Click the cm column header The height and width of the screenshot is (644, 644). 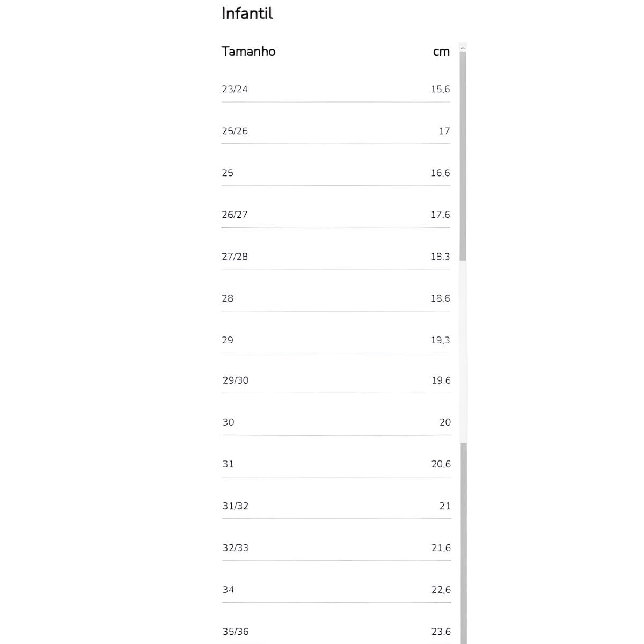(441, 52)
